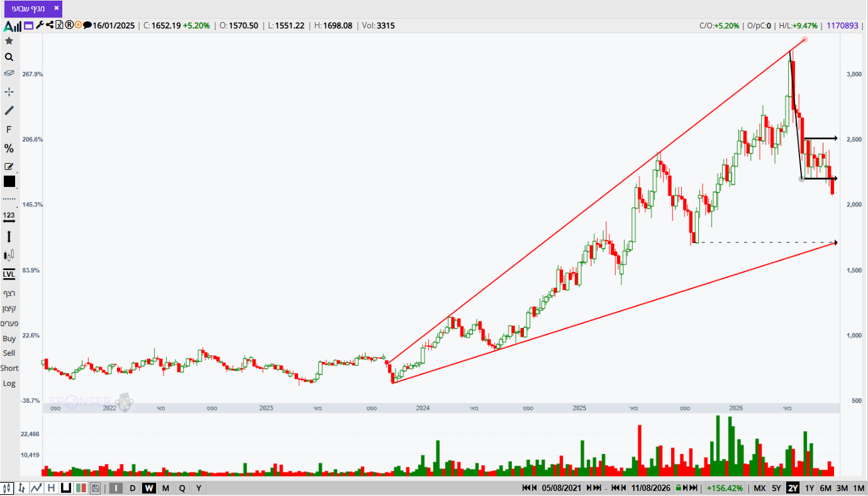Click the H chart type button
Image resolution: width=868 pixels, height=496 pixels.
pos(51,488)
